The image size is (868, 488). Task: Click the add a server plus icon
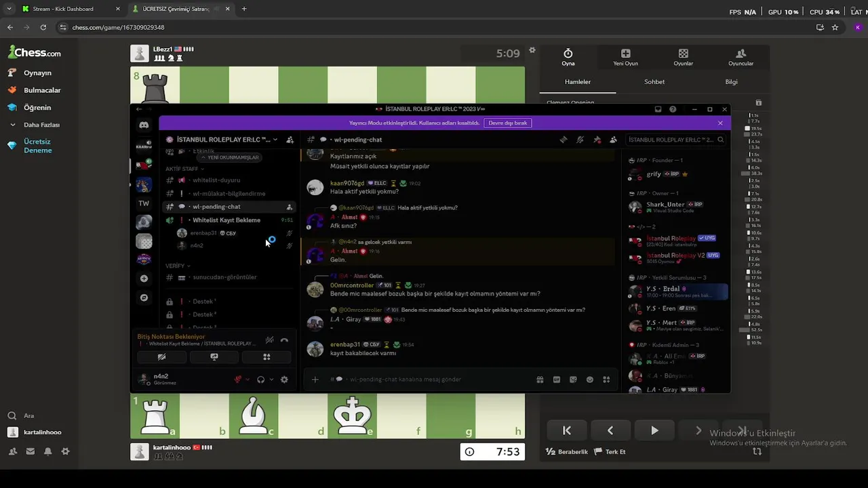pos(144,279)
